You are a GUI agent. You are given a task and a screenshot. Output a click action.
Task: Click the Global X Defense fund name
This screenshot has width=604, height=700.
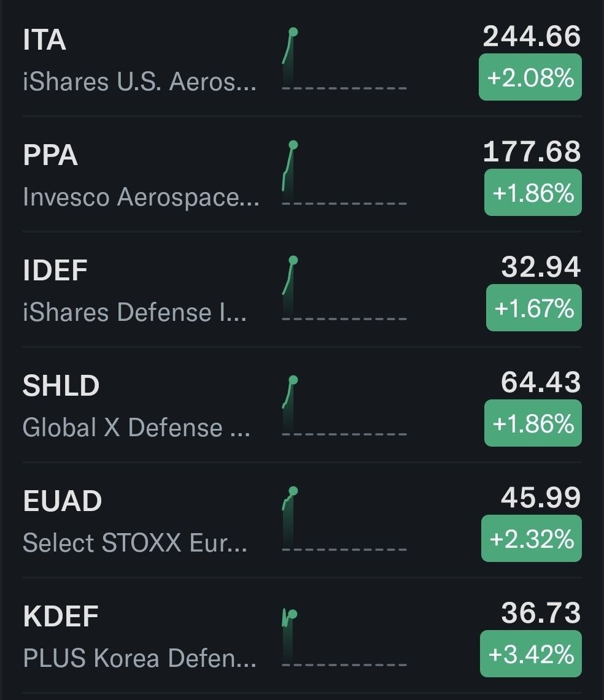tap(136, 428)
